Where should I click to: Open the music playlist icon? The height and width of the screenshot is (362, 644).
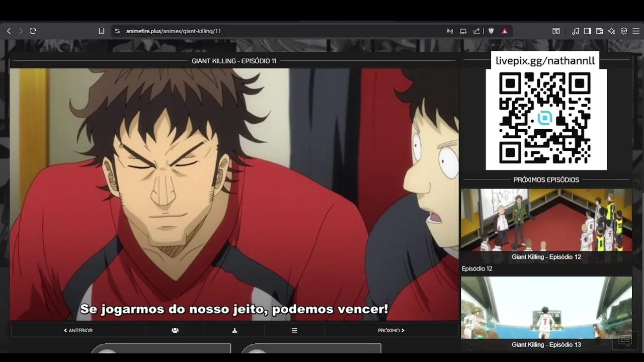point(576,31)
